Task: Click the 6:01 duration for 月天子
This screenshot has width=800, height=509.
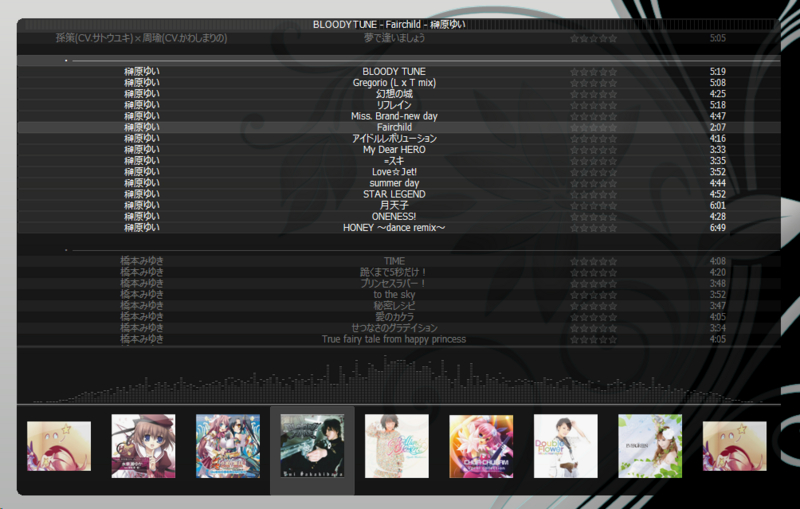Action: (x=717, y=206)
